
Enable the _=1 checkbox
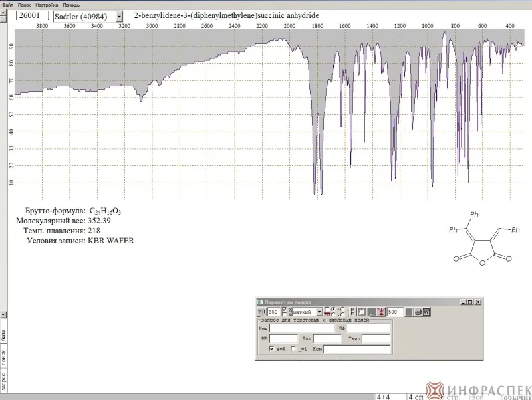[x=293, y=349]
